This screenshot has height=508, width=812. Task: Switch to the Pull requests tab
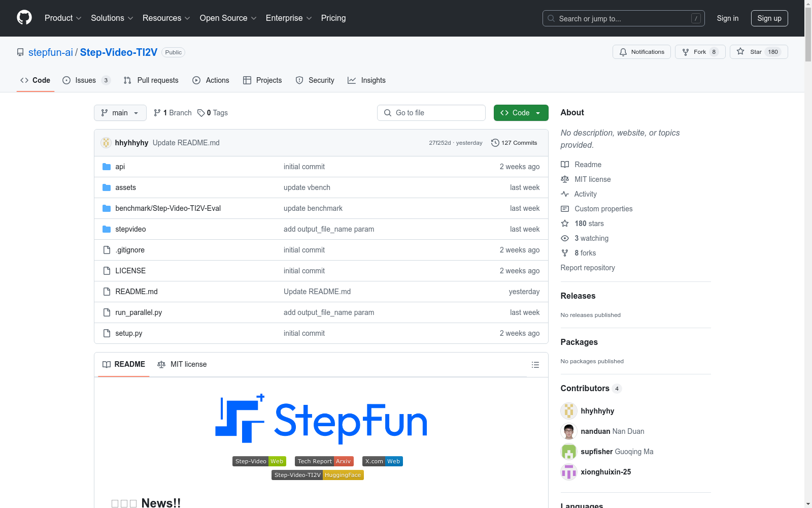pos(151,80)
